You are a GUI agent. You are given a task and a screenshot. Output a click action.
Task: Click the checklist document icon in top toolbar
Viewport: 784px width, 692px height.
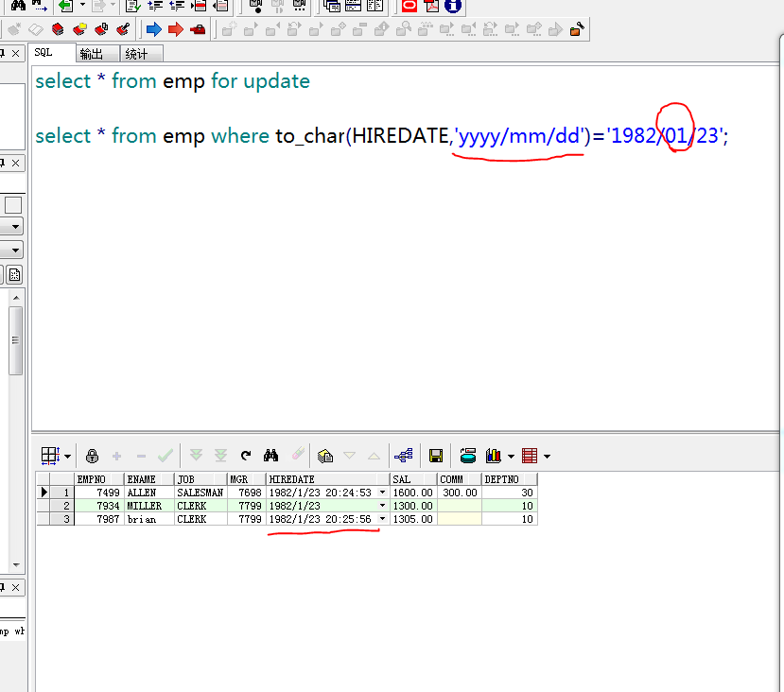(x=133, y=6)
